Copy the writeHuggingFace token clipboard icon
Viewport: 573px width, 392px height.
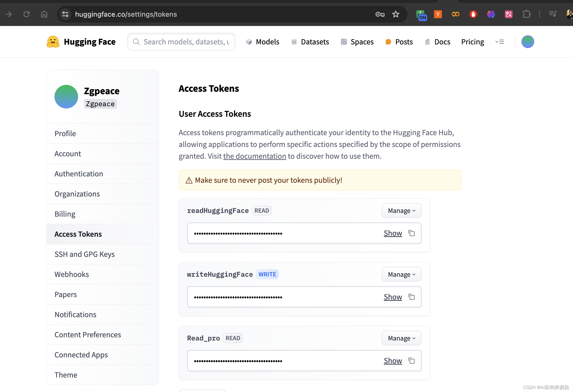tap(411, 297)
